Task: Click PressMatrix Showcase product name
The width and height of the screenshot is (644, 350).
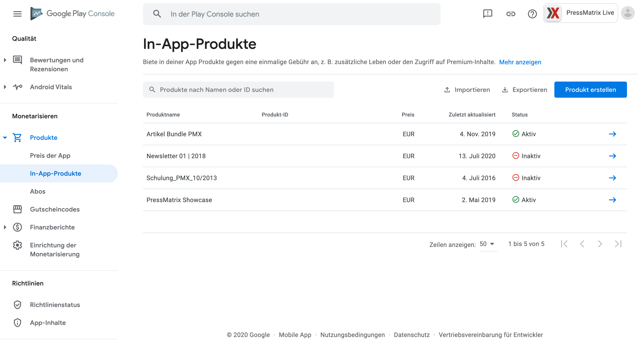Action: pos(179,200)
